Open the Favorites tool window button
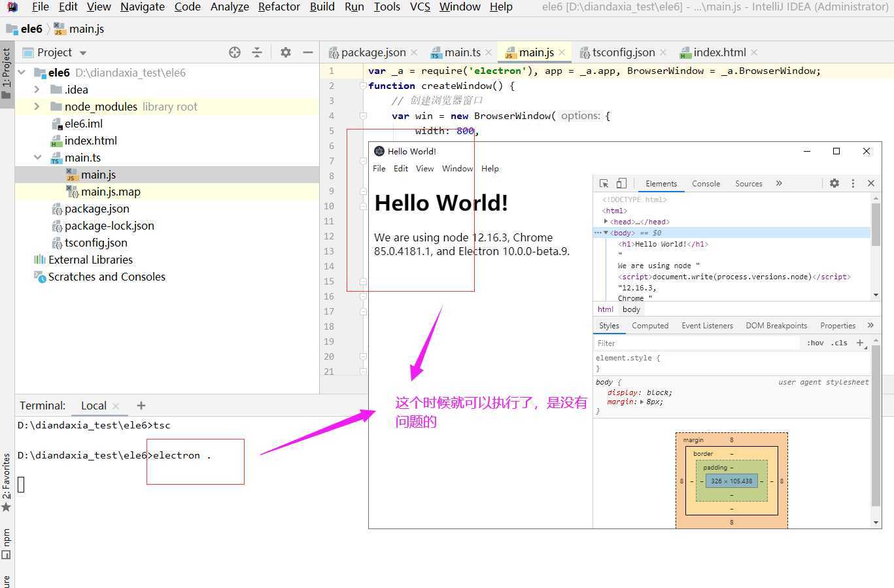Image resolution: width=894 pixels, height=588 pixels. (x=7, y=483)
